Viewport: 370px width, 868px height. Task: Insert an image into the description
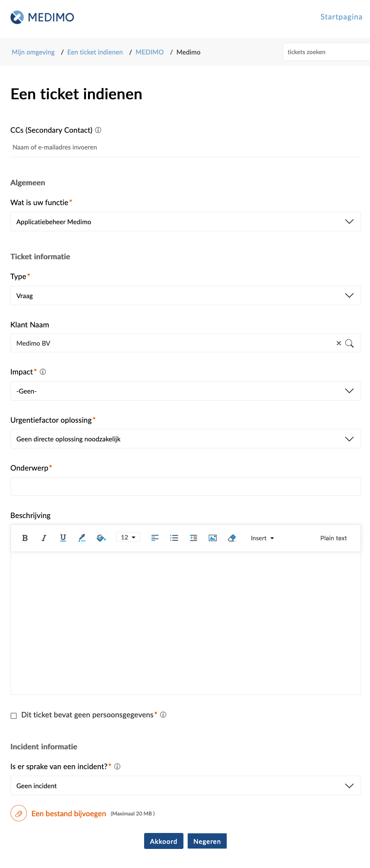pos(213,538)
